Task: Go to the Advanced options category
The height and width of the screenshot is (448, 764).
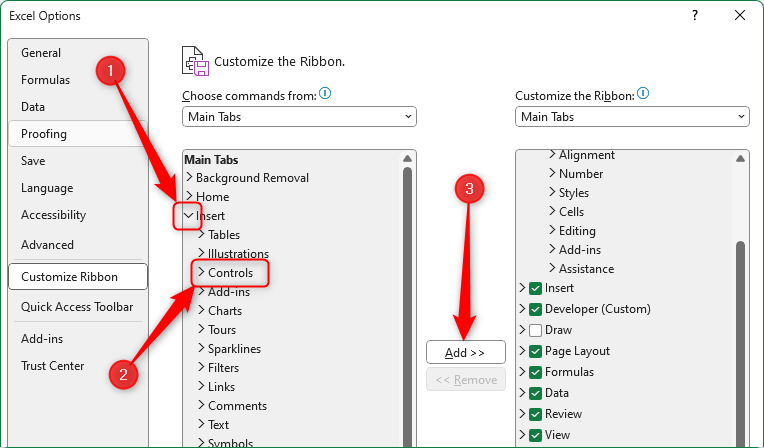Action: (78, 245)
